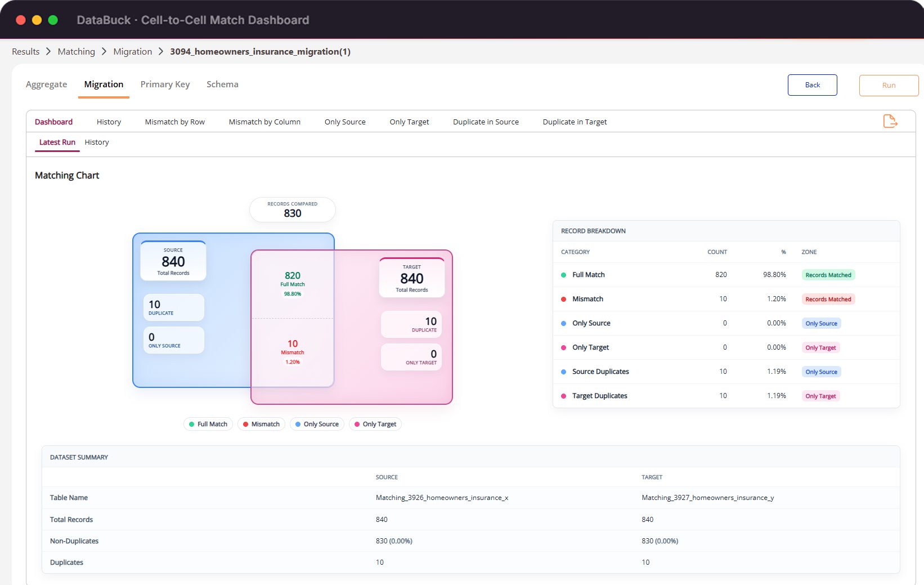The width and height of the screenshot is (924, 585).
Task: Open the Aggregate tab
Action: (46, 84)
